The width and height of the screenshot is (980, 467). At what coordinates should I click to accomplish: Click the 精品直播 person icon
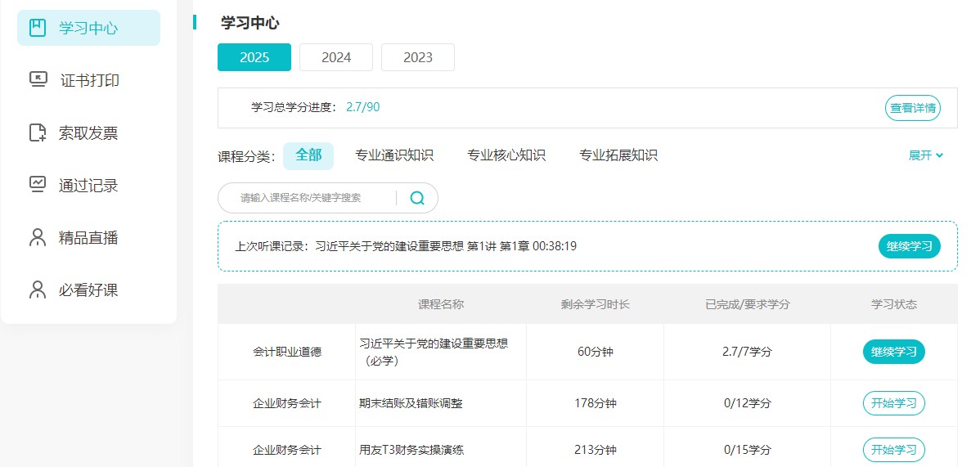click(38, 237)
